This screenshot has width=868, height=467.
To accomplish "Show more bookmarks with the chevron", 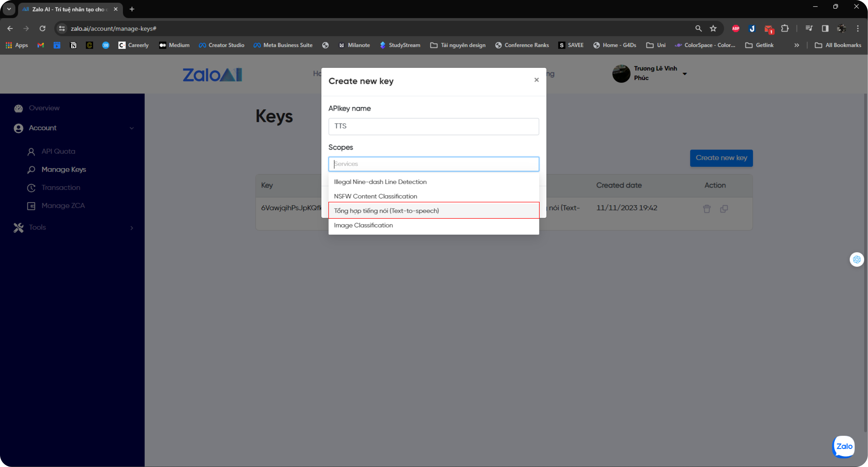I will (x=797, y=45).
